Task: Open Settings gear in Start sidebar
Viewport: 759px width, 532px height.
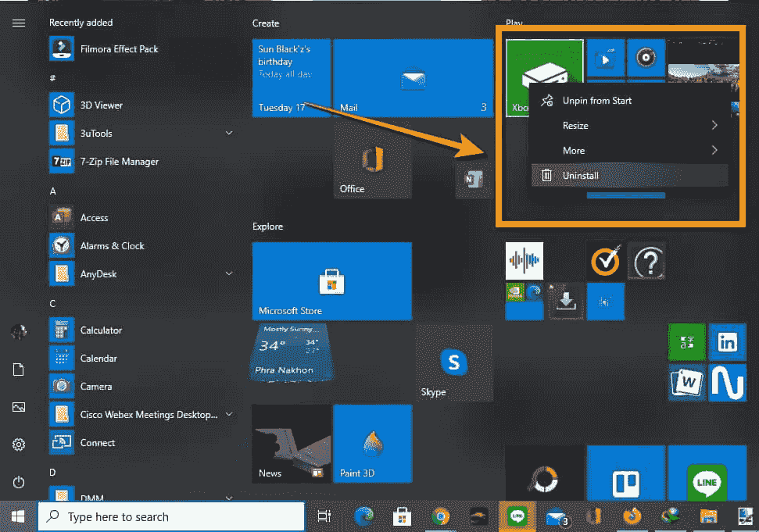Action: pos(19,445)
